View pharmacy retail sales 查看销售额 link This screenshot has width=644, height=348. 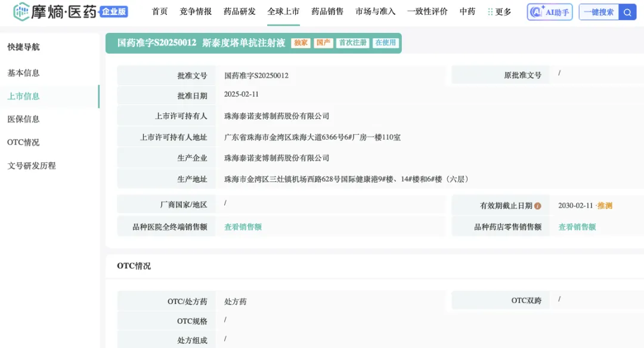click(x=577, y=227)
